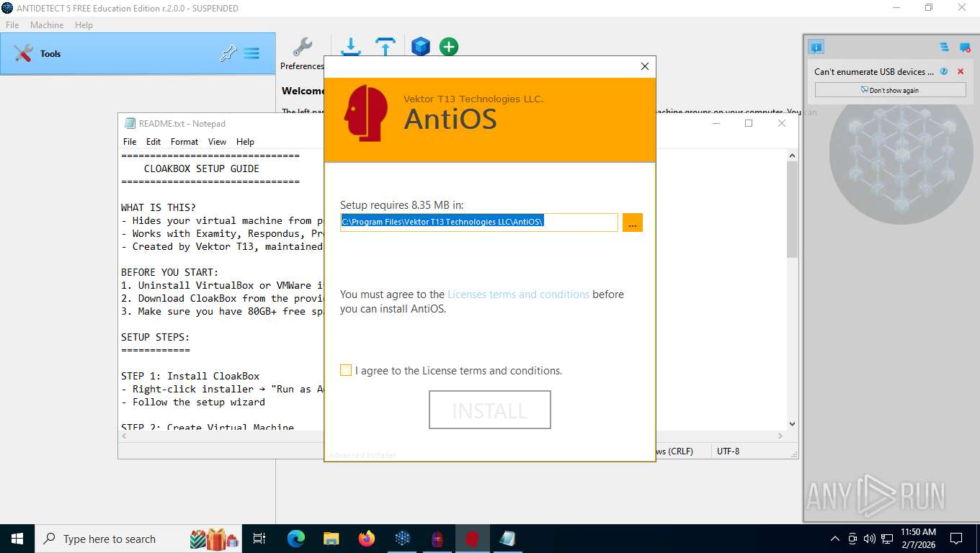Click the Import appliance down-arrow icon
Screen dimensions: 980x553
click(x=351, y=47)
